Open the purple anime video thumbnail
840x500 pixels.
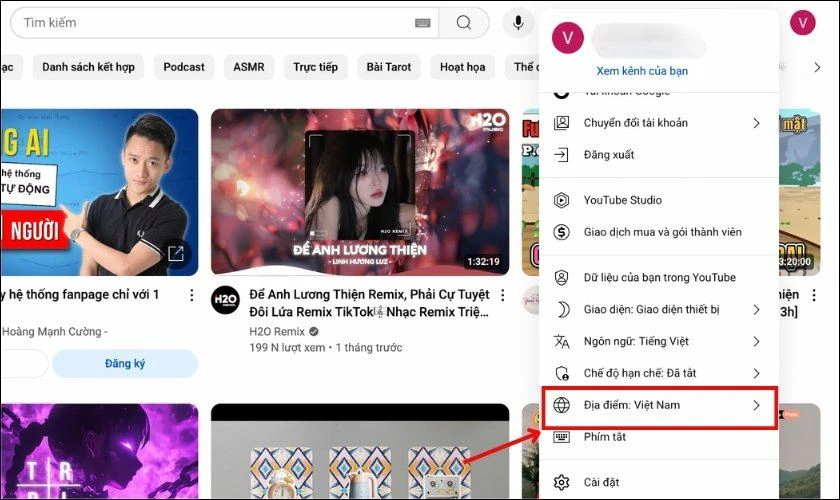click(99, 451)
